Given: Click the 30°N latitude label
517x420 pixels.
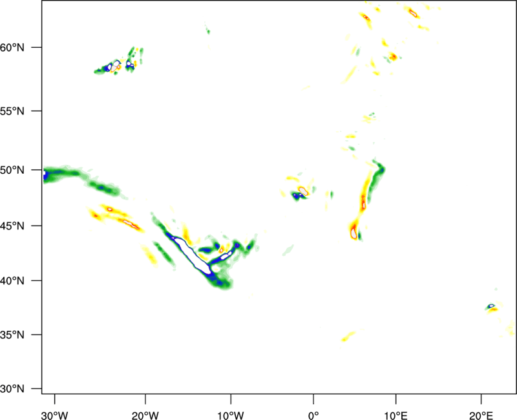Looking at the screenshot, I should tap(12, 389).
